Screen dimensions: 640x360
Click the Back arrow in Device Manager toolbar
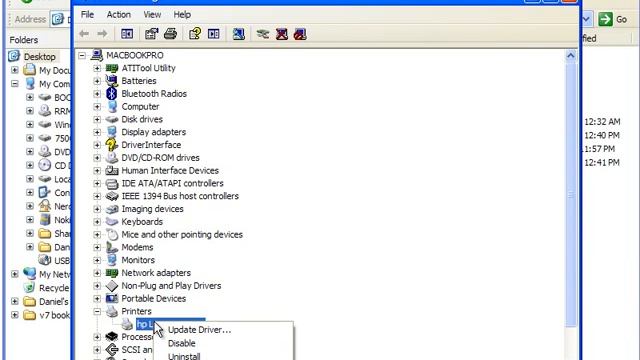pos(84,34)
